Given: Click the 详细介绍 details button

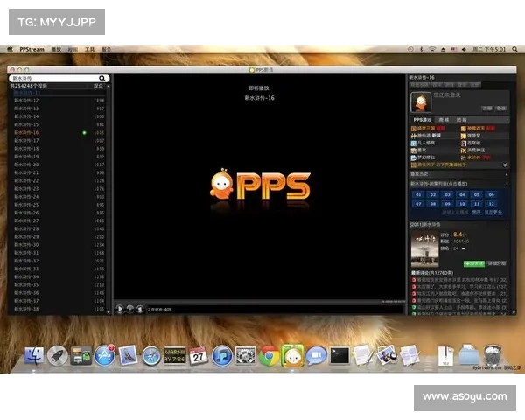Looking at the screenshot, I should click(497, 263).
